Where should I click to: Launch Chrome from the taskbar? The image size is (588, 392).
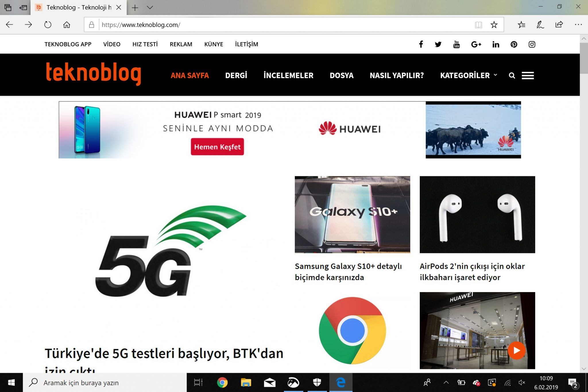click(x=222, y=383)
